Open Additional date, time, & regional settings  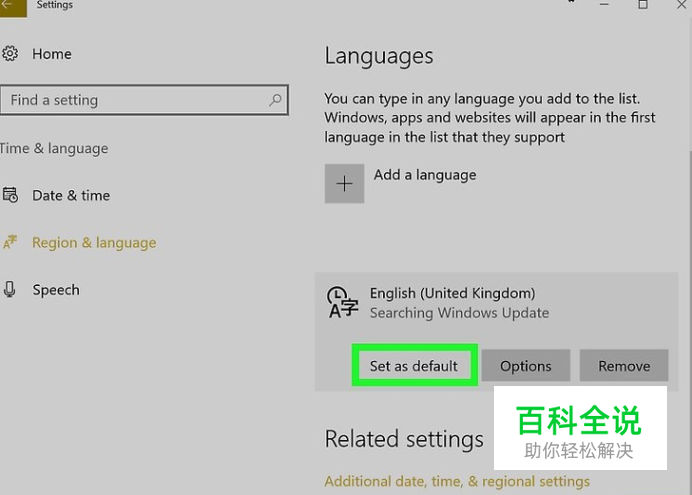457,481
